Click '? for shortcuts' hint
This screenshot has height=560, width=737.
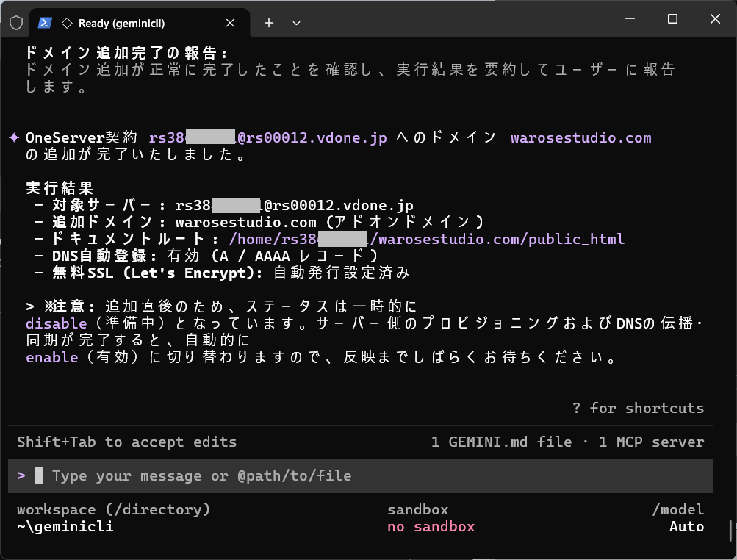(638, 408)
